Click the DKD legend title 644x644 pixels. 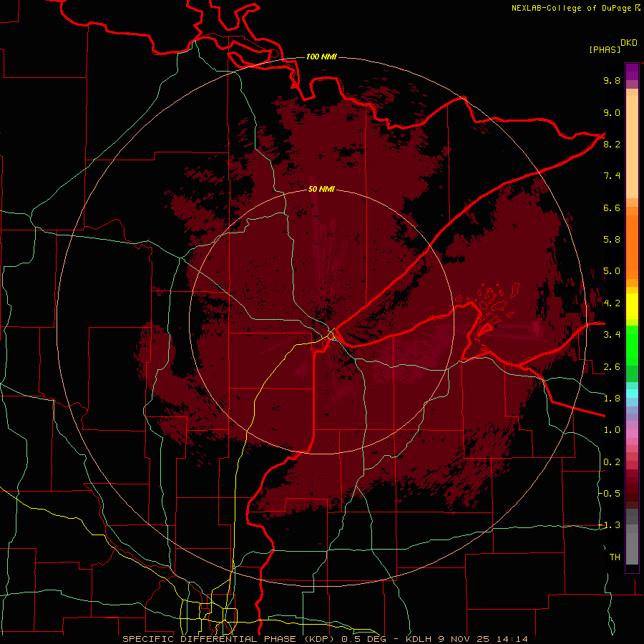pyautogui.click(x=629, y=43)
